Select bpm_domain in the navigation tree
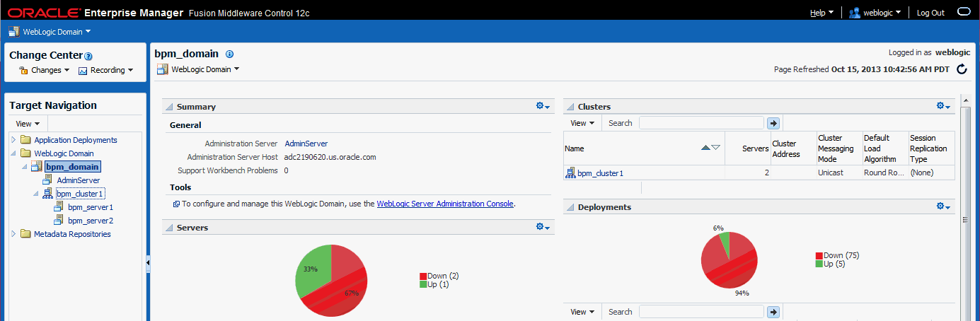980x321 pixels. (73, 167)
